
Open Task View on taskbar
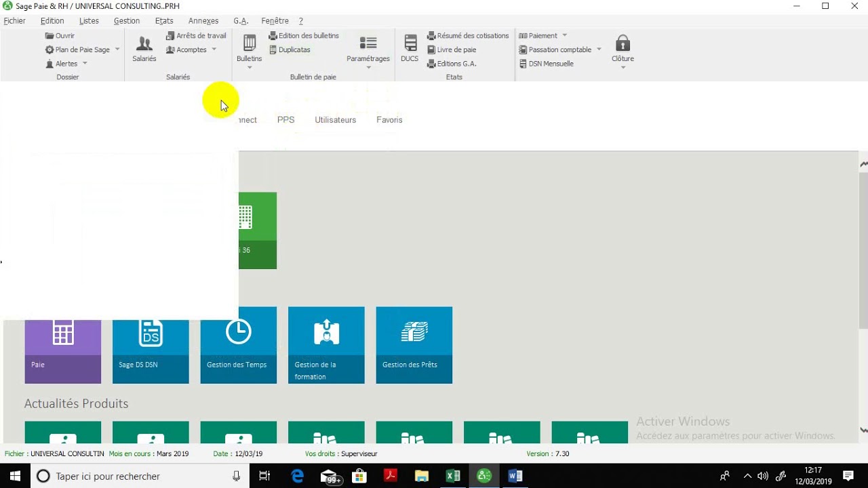[x=265, y=476]
